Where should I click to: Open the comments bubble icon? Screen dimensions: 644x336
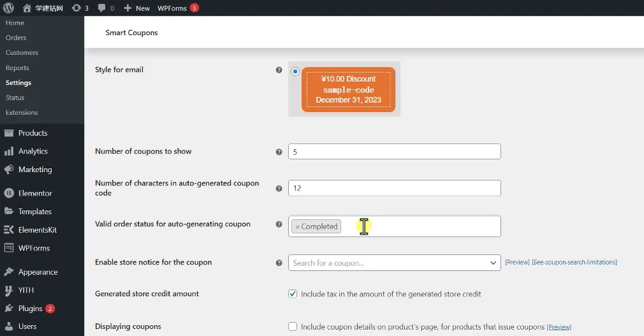[102, 8]
